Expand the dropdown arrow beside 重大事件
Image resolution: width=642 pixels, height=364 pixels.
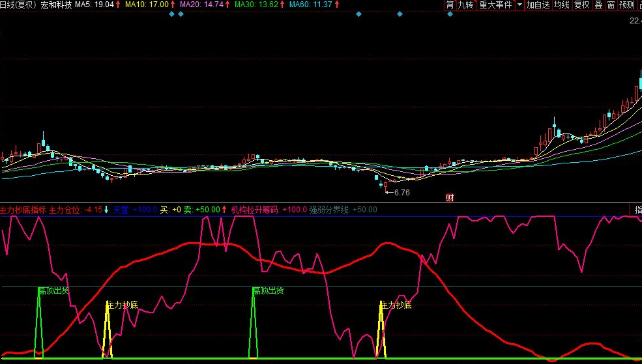519,5
